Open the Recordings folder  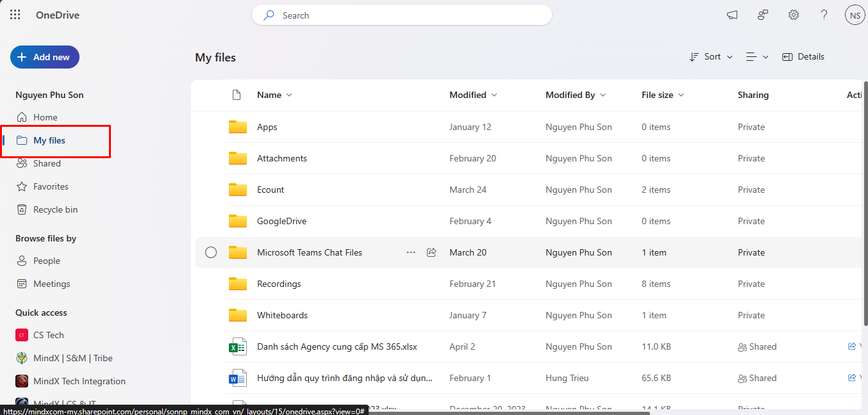279,284
